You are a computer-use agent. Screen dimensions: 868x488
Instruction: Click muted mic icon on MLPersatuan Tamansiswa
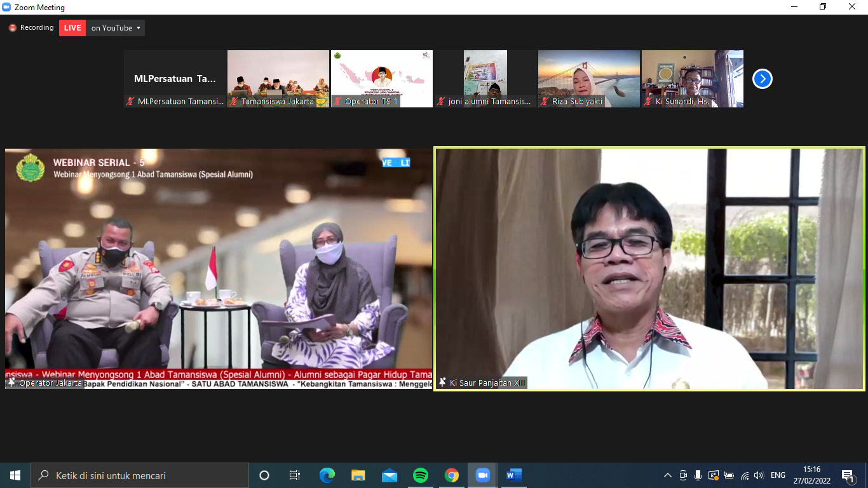click(130, 102)
